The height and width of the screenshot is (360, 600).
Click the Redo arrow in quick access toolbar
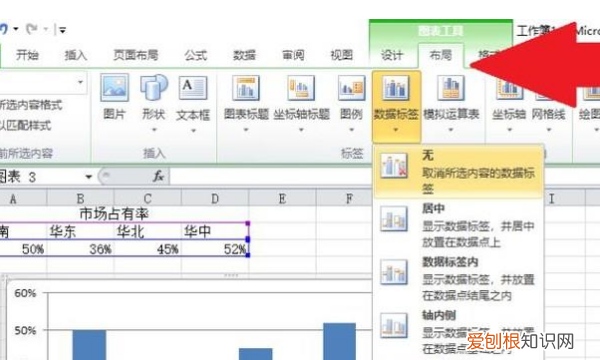[x=32, y=29]
